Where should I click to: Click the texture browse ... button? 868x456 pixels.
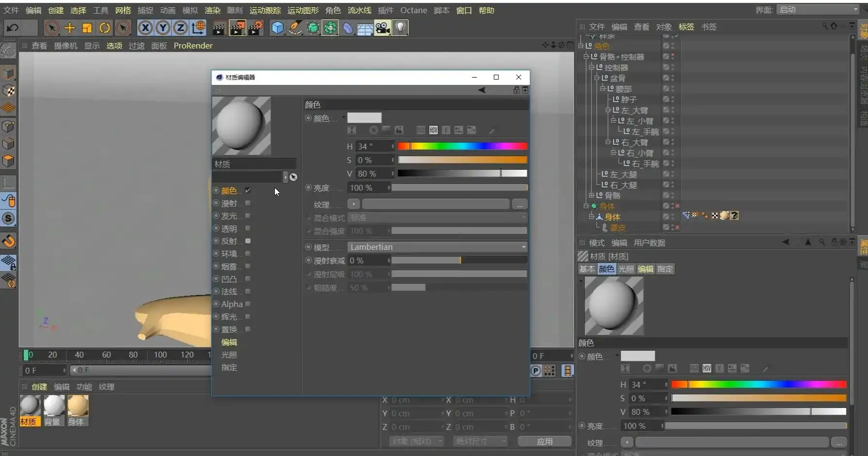[x=519, y=204]
